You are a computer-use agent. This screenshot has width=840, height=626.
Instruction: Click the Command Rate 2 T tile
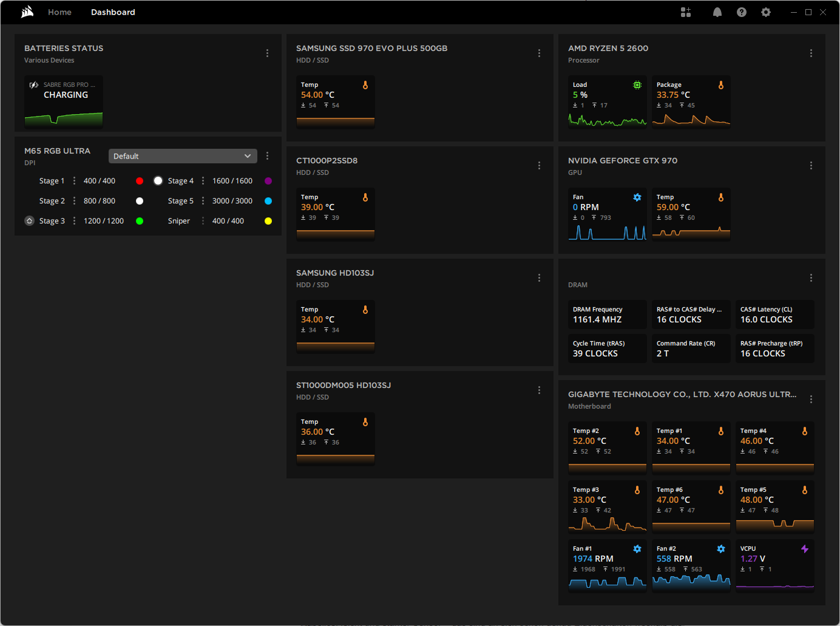point(691,349)
